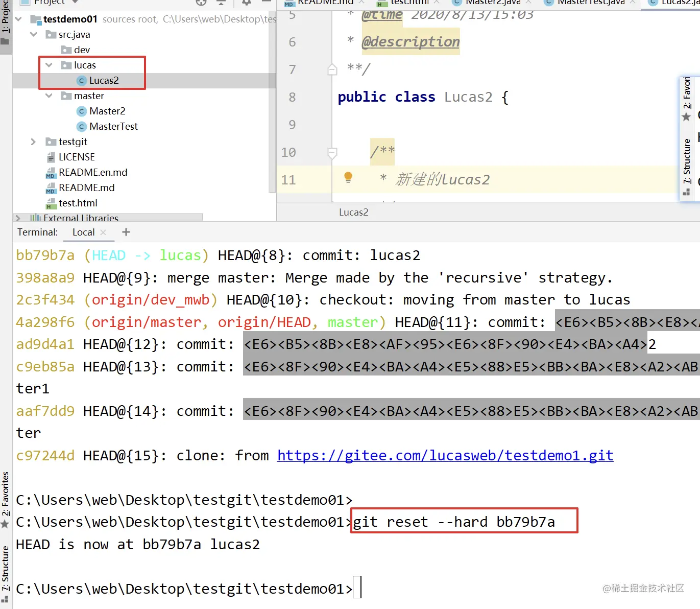700x609 pixels.
Task: Click the yellow intention lightbulb icon
Action: (348, 177)
